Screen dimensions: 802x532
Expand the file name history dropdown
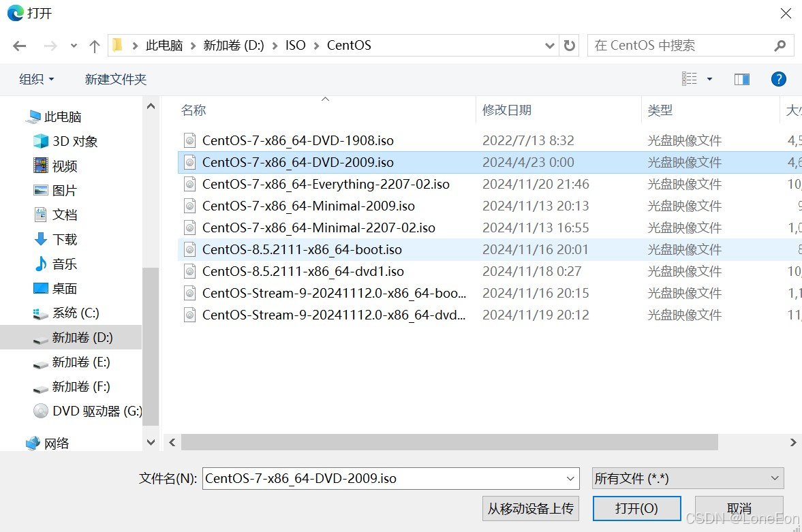click(570, 478)
